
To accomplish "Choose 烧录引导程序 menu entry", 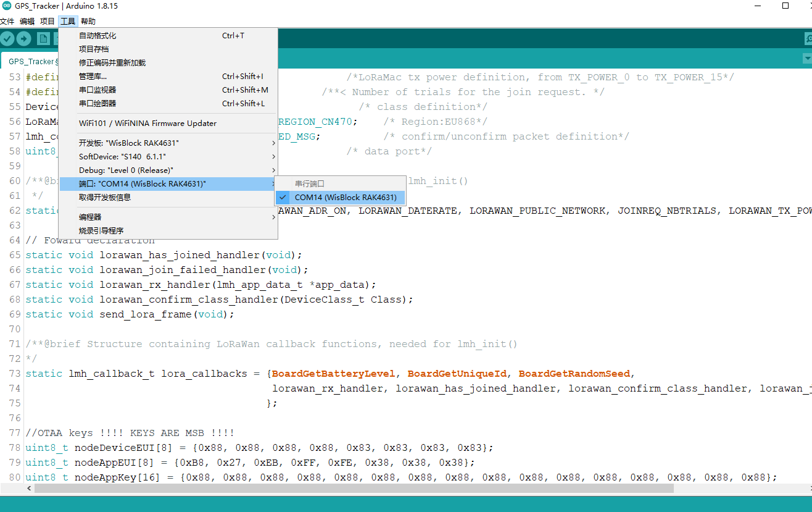I will (168, 231).
